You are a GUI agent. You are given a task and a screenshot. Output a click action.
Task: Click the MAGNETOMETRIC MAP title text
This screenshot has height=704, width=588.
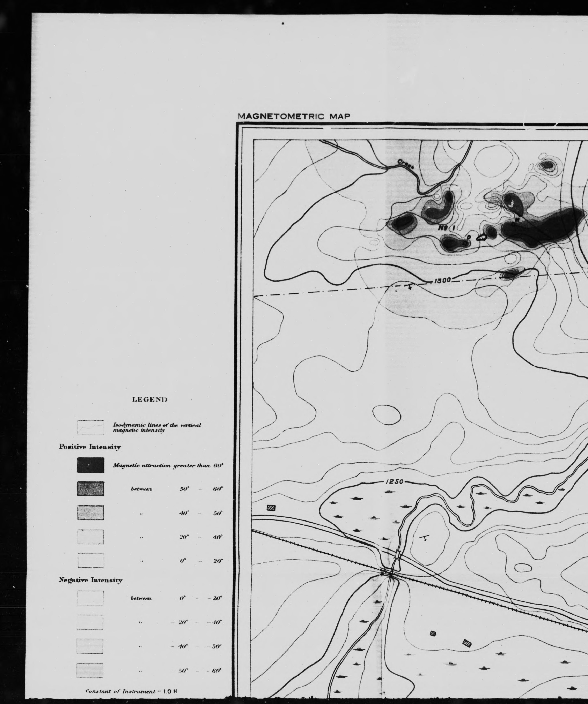(x=294, y=116)
